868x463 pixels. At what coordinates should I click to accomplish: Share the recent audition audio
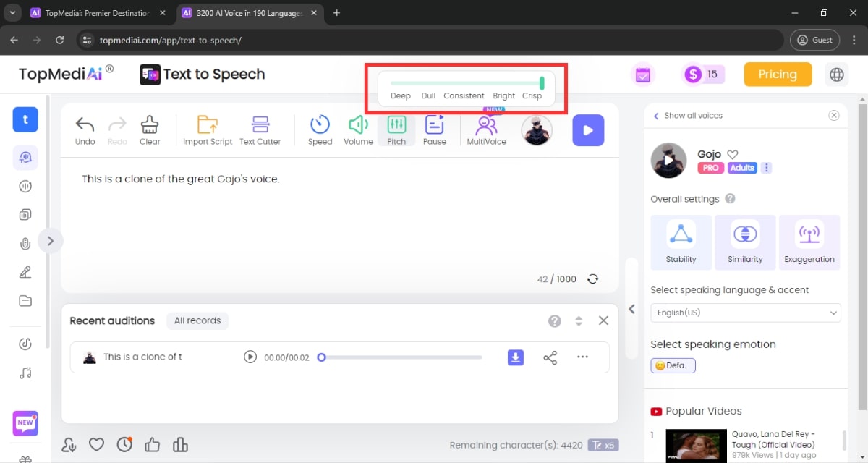[550, 357]
